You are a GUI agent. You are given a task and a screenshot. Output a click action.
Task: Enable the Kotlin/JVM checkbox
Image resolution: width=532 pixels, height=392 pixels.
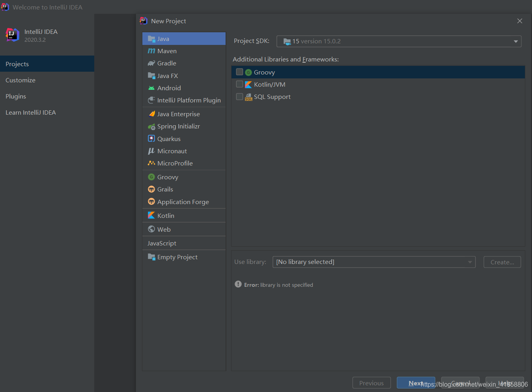pos(239,84)
